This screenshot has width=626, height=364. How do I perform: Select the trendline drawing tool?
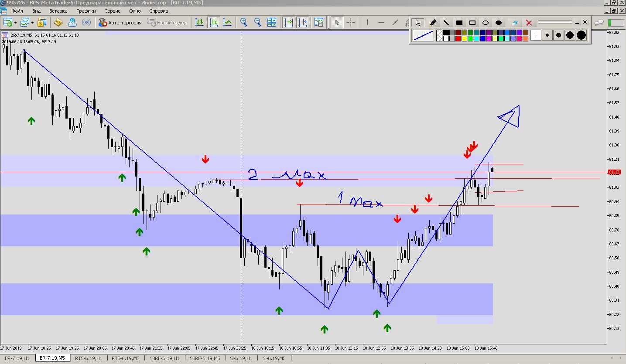tap(395, 22)
